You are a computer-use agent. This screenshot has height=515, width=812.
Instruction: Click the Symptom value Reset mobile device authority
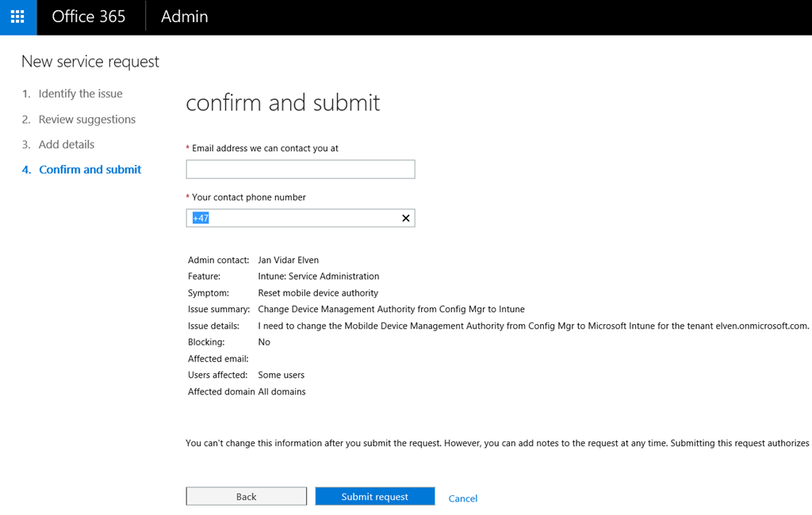(x=318, y=293)
